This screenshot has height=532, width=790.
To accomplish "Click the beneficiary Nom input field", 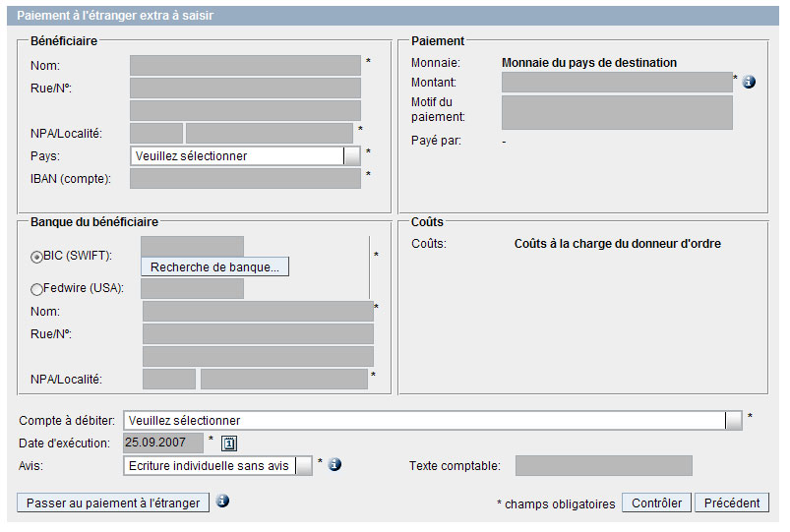I will [x=245, y=66].
